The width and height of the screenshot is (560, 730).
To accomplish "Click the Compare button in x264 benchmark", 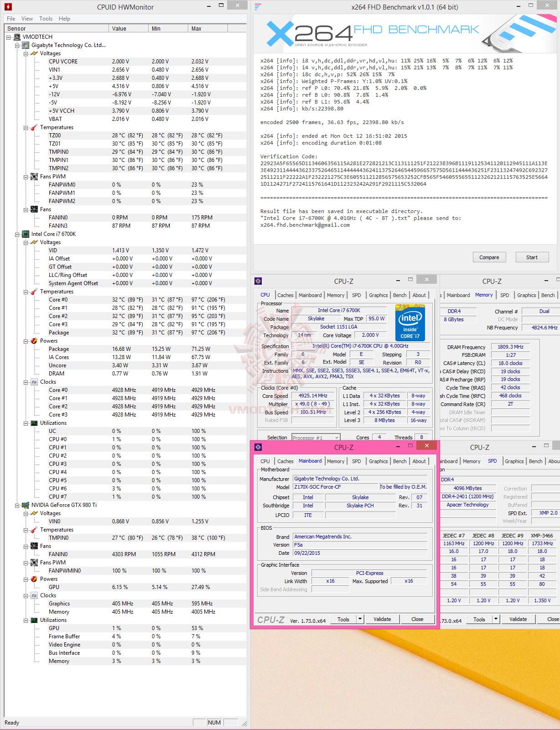I will pyautogui.click(x=489, y=257).
